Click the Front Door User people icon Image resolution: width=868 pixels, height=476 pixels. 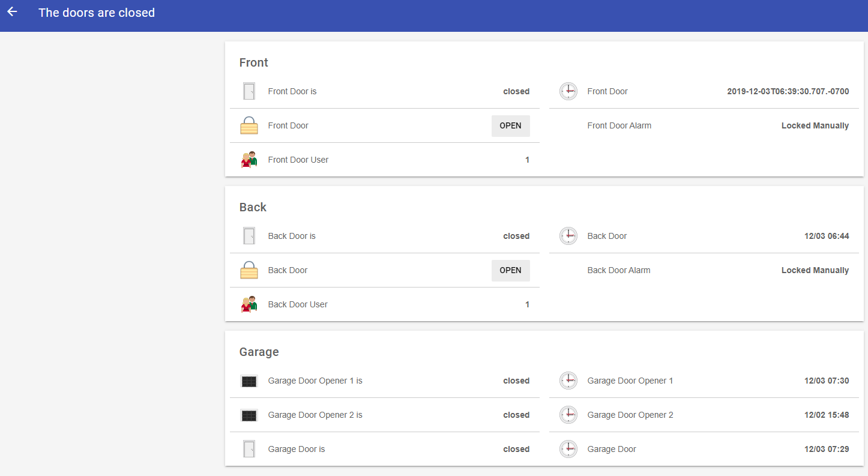pyautogui.click(x=249, y=160)
